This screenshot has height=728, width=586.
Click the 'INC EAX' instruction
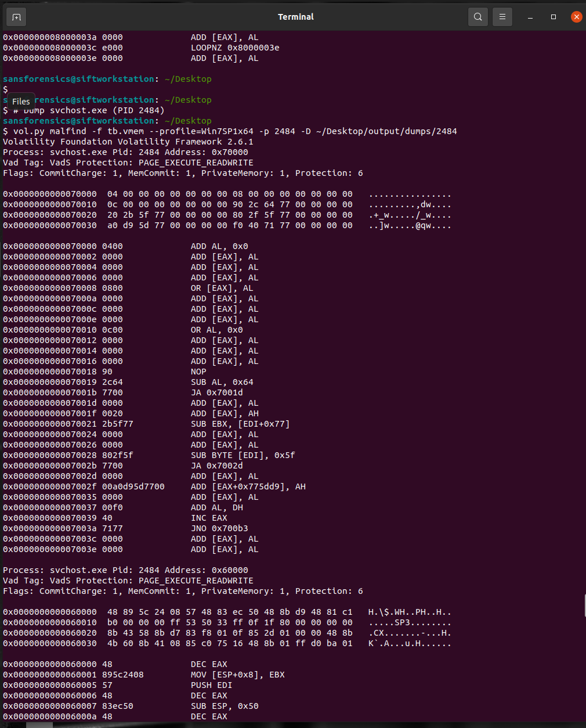pyautogui.click(x=209, y=518)
